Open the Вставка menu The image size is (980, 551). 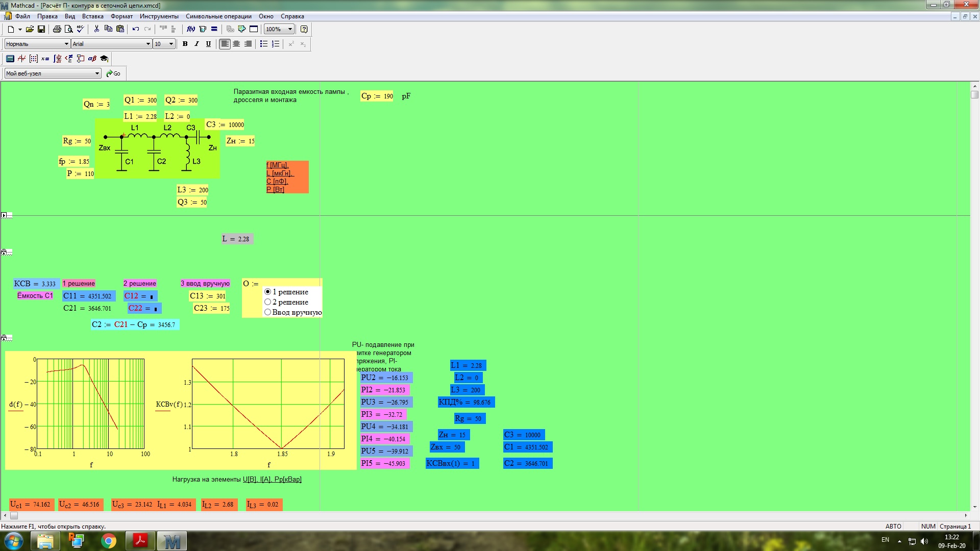point(92,16)
